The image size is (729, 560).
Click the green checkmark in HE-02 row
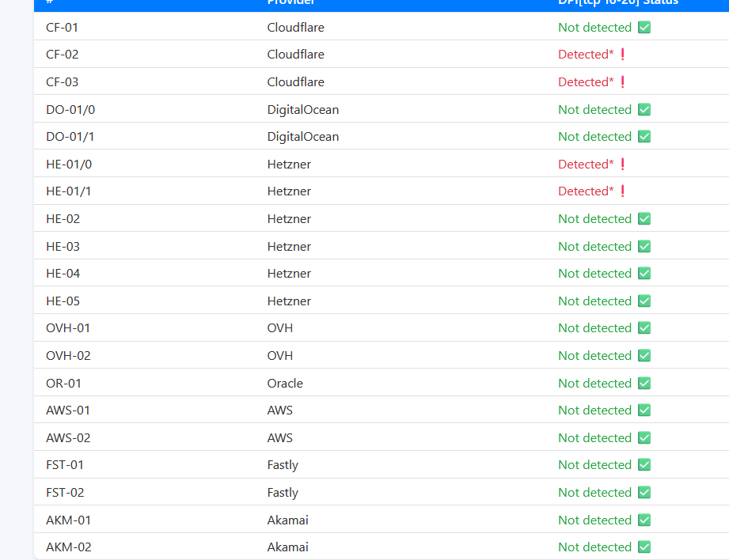click(644, 218)
